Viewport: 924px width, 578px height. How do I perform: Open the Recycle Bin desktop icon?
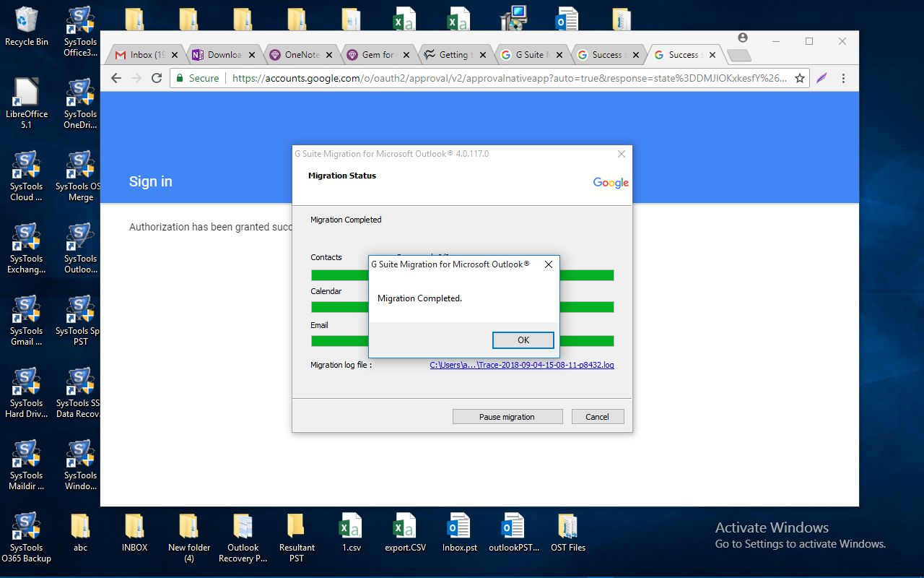coord(27,26)
